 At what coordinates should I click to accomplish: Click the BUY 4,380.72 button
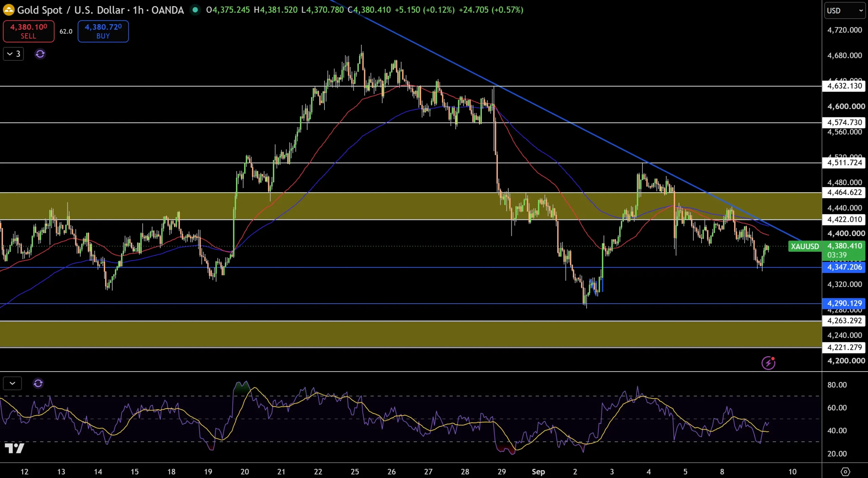(x=103, y=31)
